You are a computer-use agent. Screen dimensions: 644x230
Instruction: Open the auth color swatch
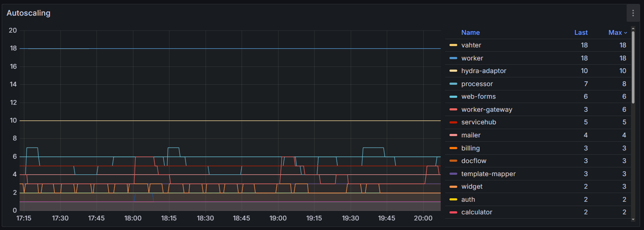453,200
